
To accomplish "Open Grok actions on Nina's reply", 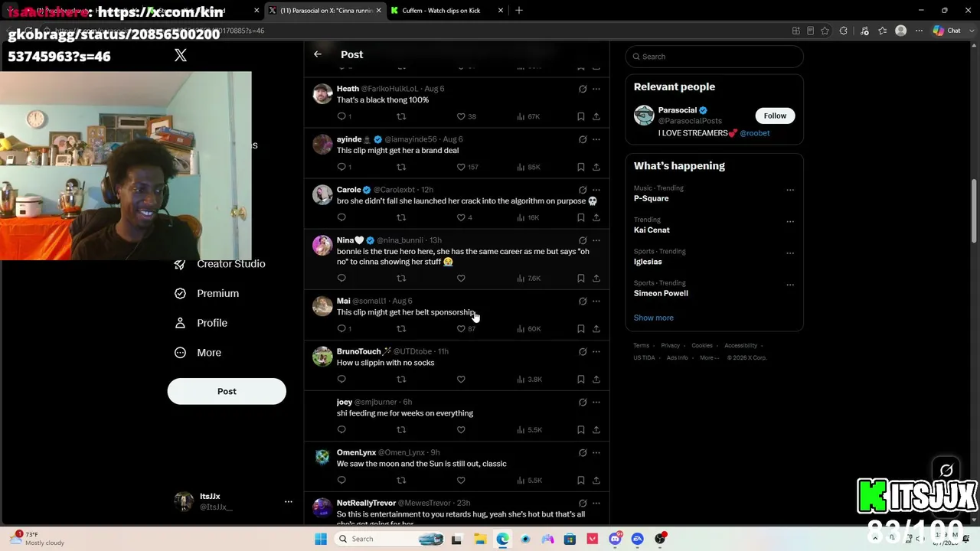I will [583, 240].
